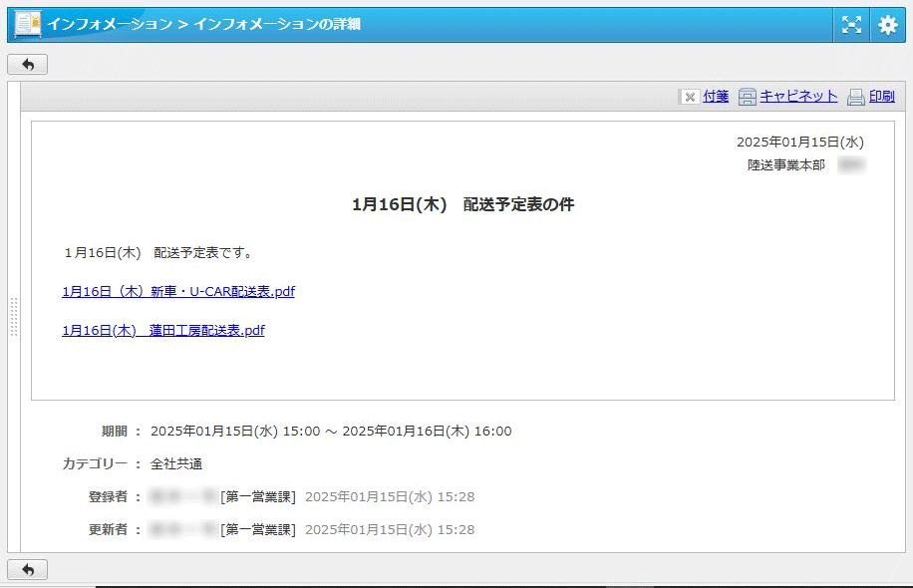Click the cabinet icon beside キャビネット
The height and width of the screenshot is (588, 913).
pyautogui.click(x=748, y=97)
